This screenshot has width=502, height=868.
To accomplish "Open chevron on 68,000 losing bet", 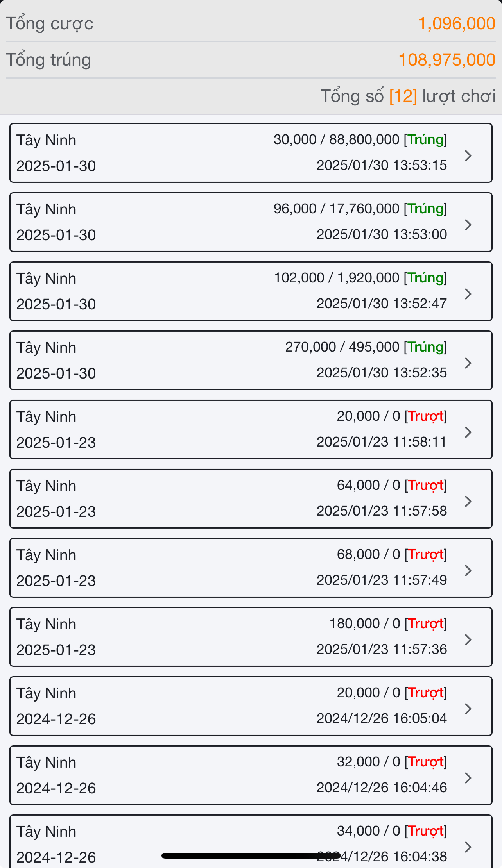I will tap(468, 571).
